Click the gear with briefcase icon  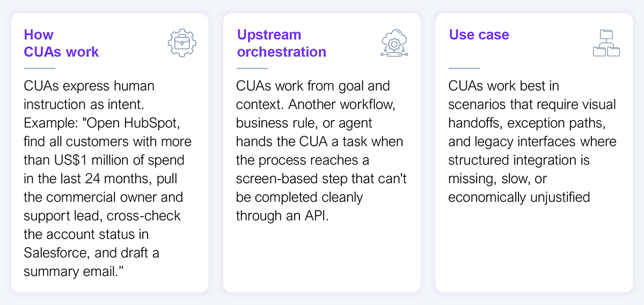[182, 43]
